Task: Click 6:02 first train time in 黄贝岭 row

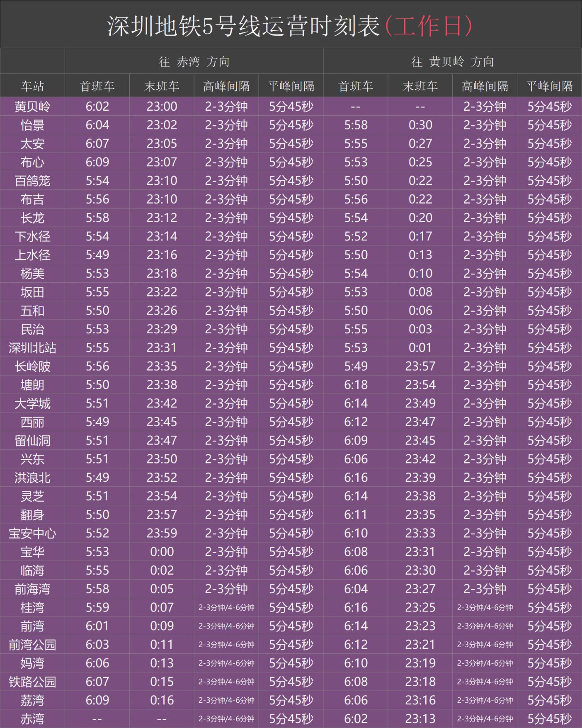Action: tap(97, 107)
